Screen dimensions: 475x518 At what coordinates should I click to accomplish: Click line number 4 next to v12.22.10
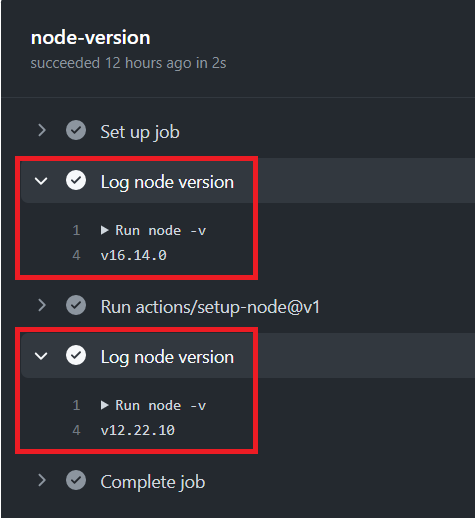tap(76, 430)
